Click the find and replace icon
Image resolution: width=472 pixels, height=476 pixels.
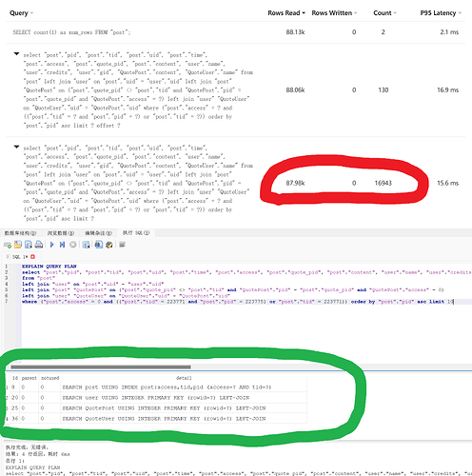click(109, 245)
